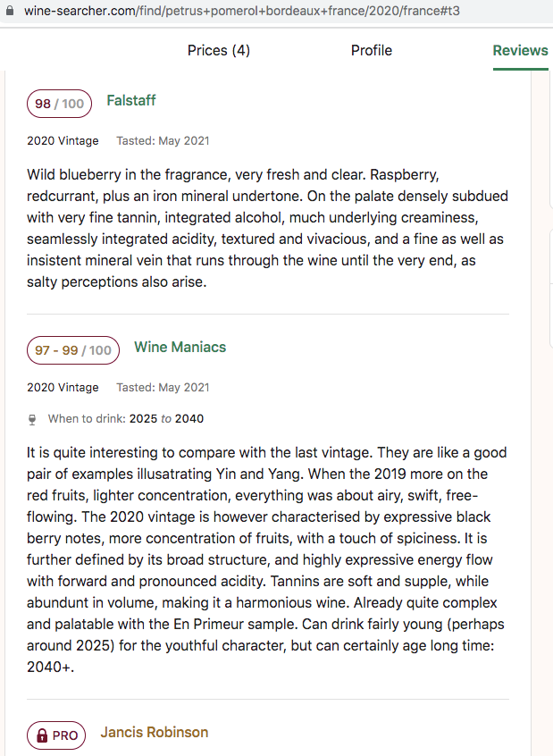Click the Falstaff wild blueberry review paragraph

pos(266,227)
